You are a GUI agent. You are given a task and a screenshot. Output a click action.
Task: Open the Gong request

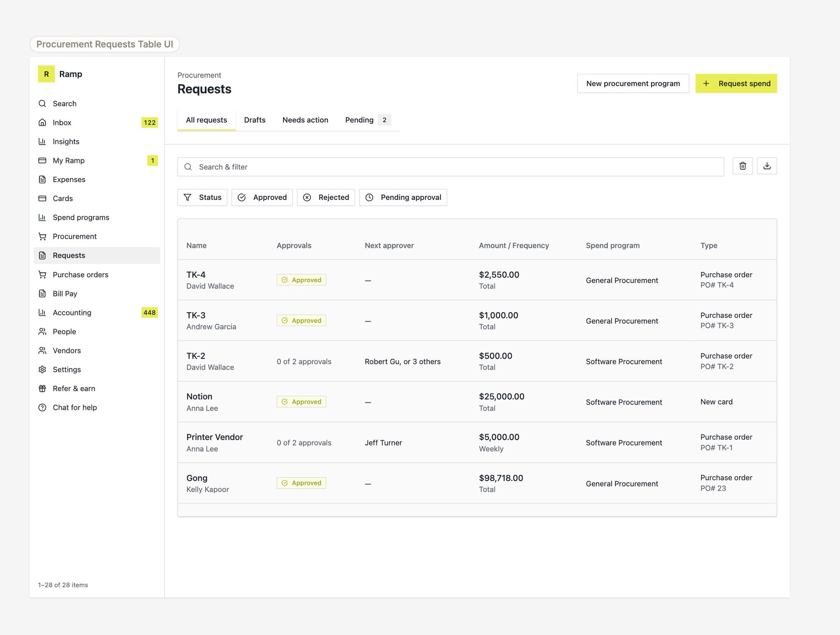[x=477, y=483]
